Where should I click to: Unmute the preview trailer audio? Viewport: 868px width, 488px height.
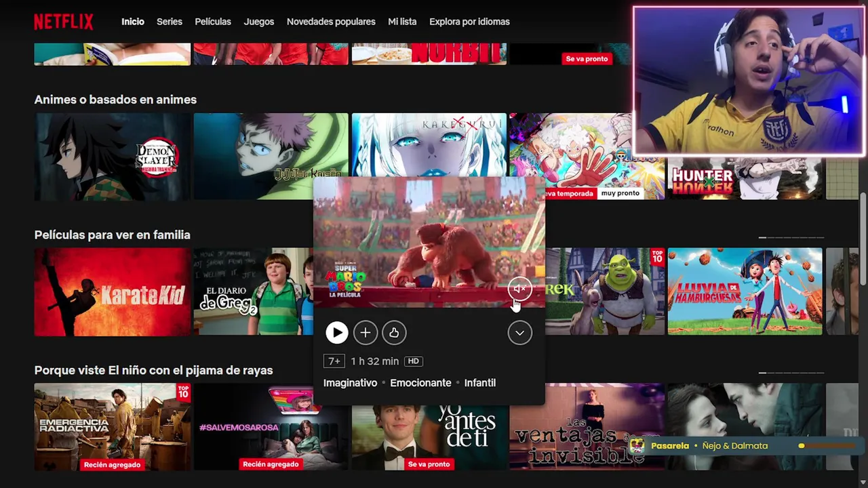click(x=519, y=289)
